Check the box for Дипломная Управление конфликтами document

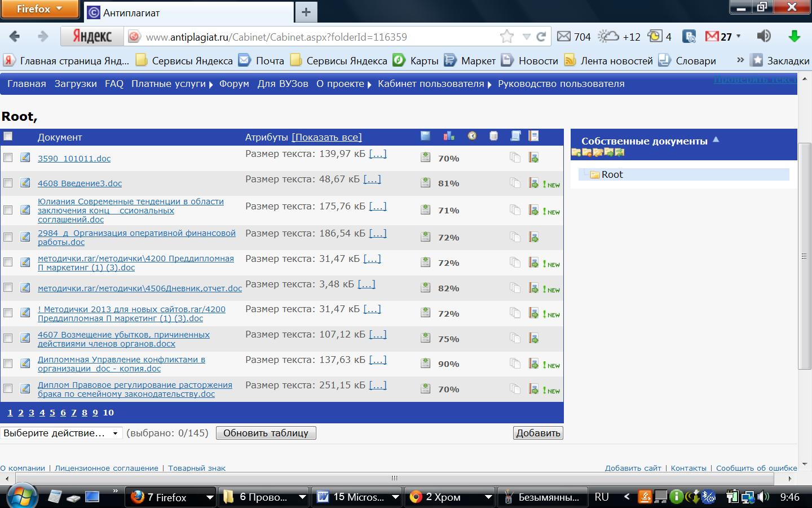tap(8, 364)
